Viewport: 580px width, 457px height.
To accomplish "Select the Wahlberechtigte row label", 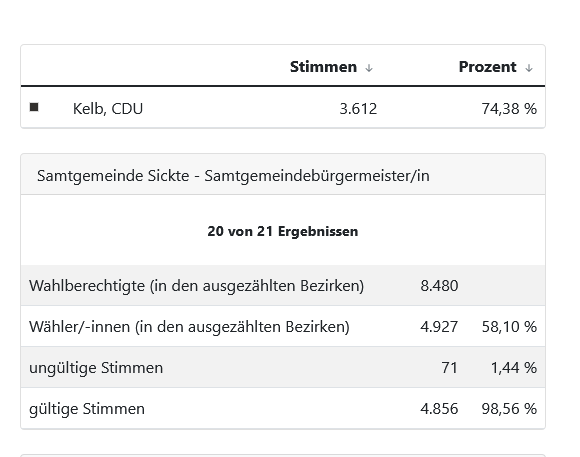I will pos(196,286).
